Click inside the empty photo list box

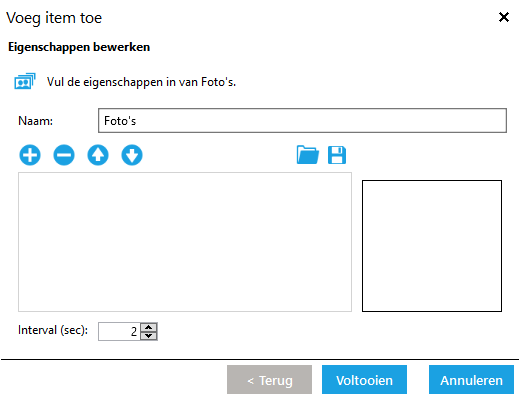tap(185, 242)
